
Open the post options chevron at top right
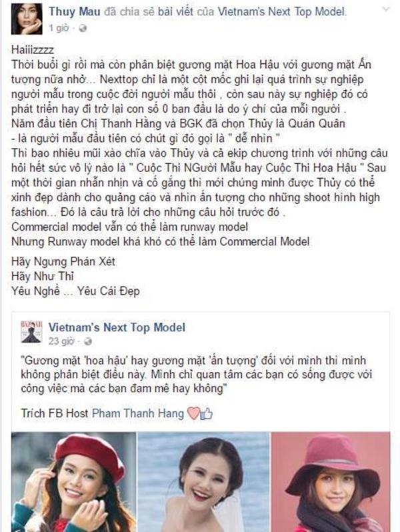pyautogui.click(x=386, y=9)
